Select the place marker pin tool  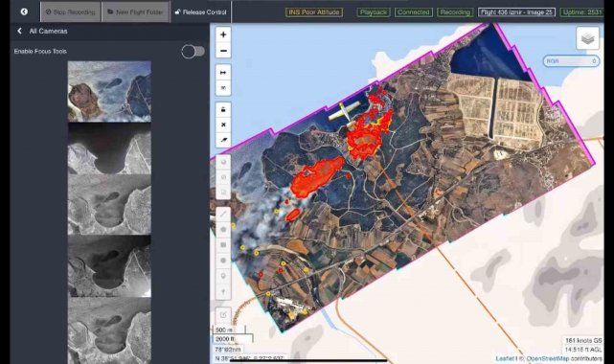[223, 276]
